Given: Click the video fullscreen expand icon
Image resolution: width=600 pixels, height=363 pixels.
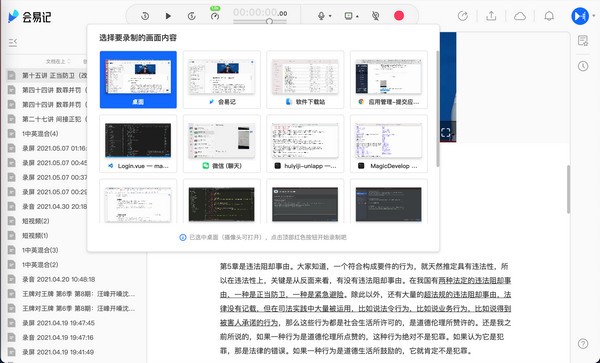Looking at the screenshot, I should (445, 133).
